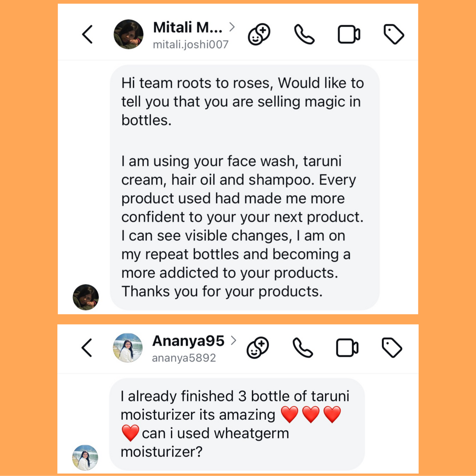
Task: Click the face emoji icon in Mitali's toolbar
Action: [x=259, y=34]
